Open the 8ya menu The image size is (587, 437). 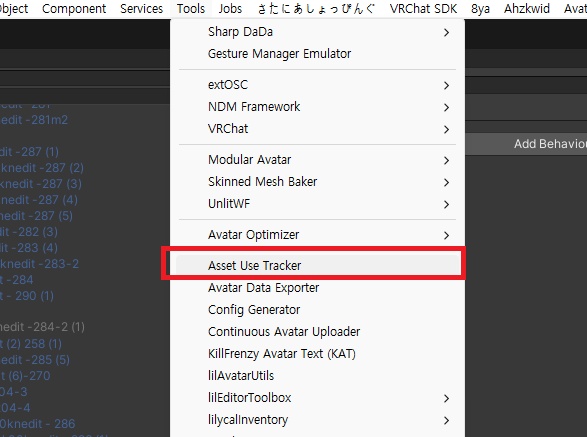pyautogui.click(x=480, y=9)
